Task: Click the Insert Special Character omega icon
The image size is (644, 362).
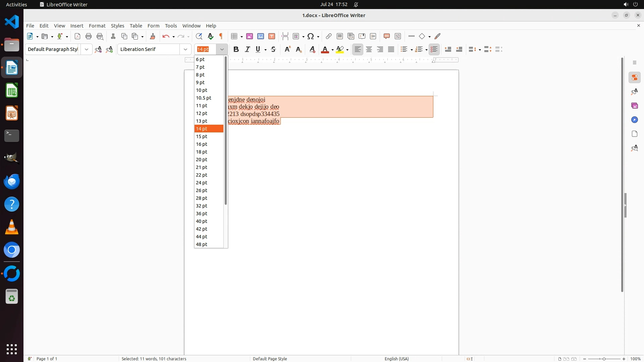Action: click(x=311, y=36)
